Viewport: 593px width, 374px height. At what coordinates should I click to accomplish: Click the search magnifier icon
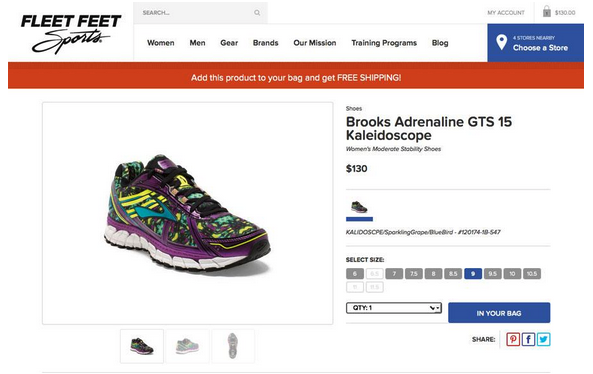coord(257,13)
